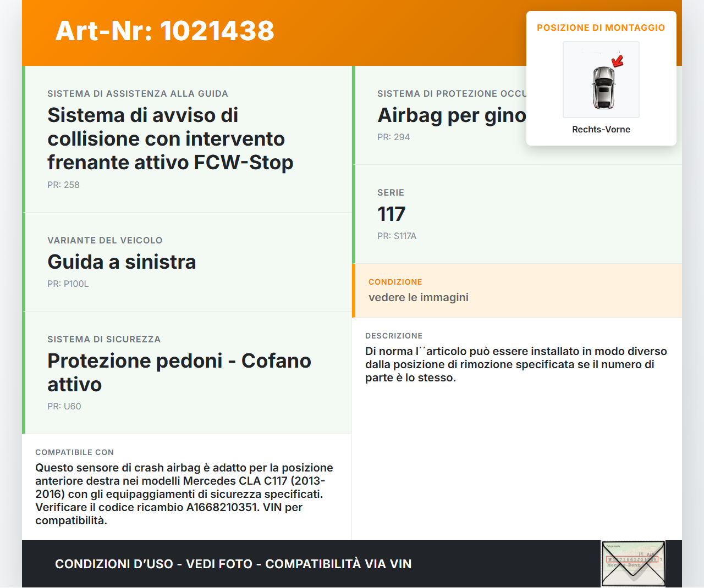Click the Serie 117 value

click(x=391, y=214)
